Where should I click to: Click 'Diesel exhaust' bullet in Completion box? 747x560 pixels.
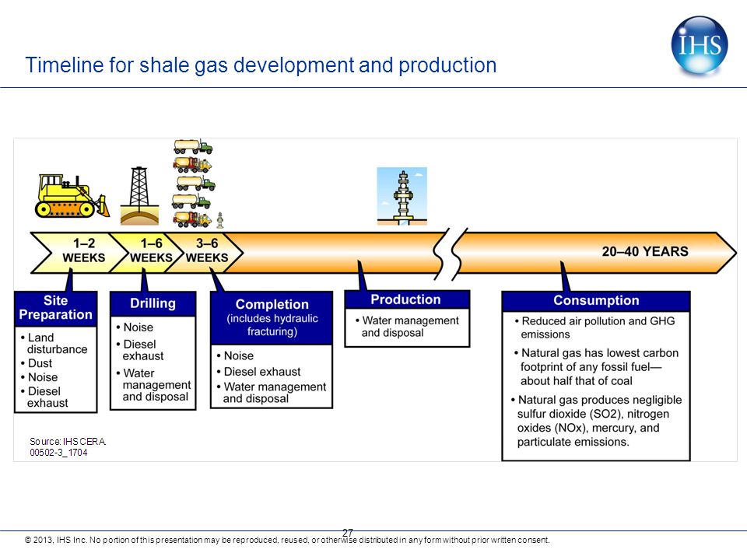258,372
